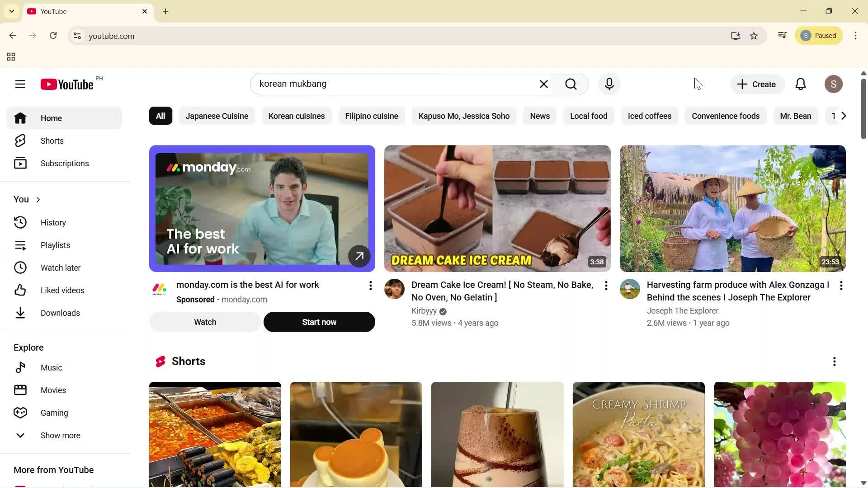
Task: Go to Subscriptions in sidebar
Action: pos(64,164)
